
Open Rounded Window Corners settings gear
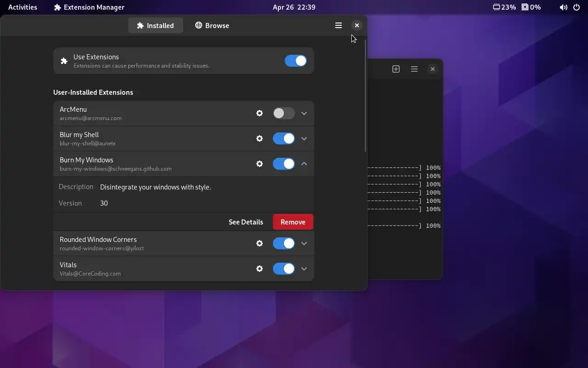pyautogui.click(x=260, y=243)
